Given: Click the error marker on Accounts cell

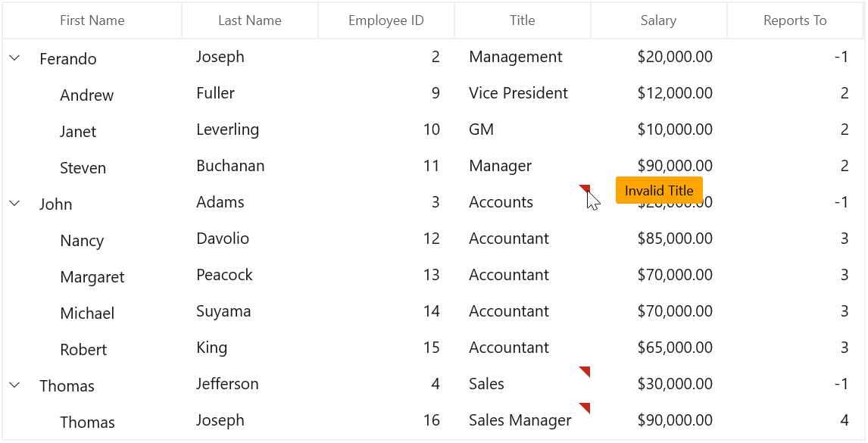Looking at the screenshot, I should [585, 190].
